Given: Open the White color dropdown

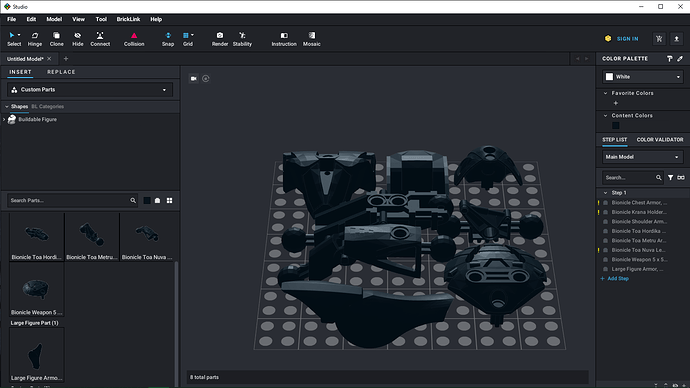Looking at the screenshot, I should point(643,77).
